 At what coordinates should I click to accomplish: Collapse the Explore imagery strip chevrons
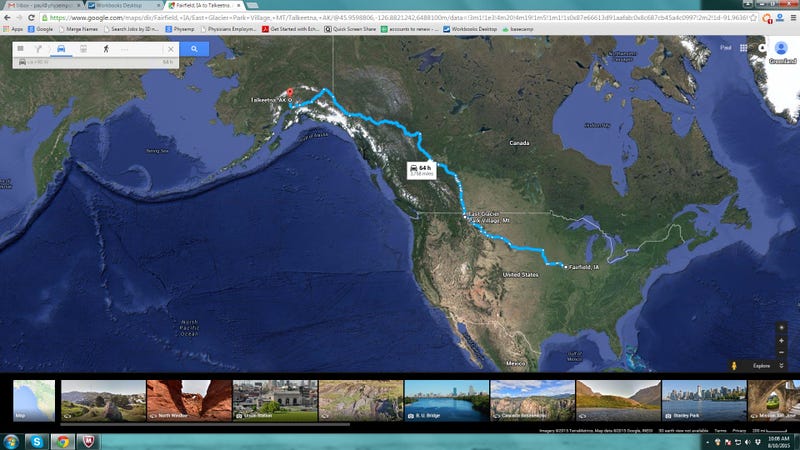click(781, 365)
